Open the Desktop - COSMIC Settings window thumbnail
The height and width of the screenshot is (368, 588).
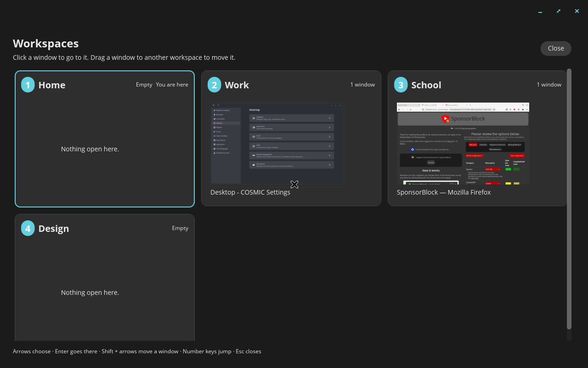tap(277, 144)
